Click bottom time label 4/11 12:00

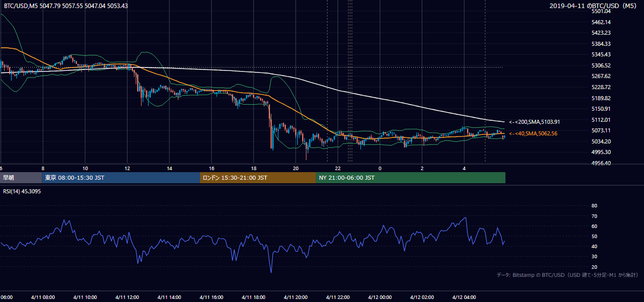[127, 297]
